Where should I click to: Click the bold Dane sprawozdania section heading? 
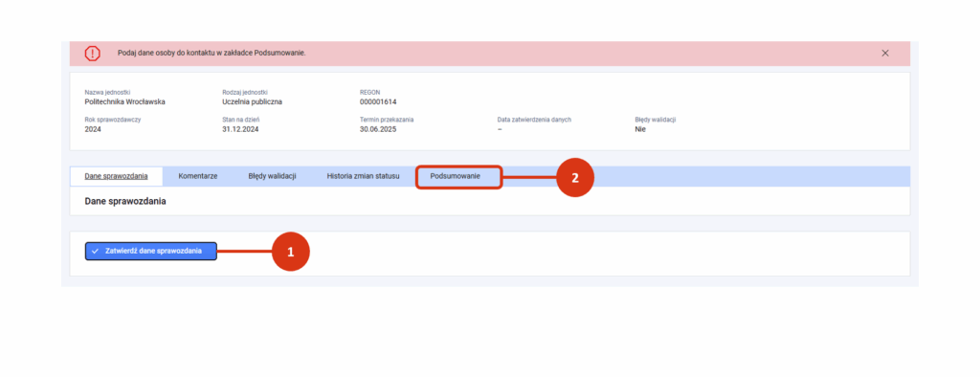pos(125,202)
